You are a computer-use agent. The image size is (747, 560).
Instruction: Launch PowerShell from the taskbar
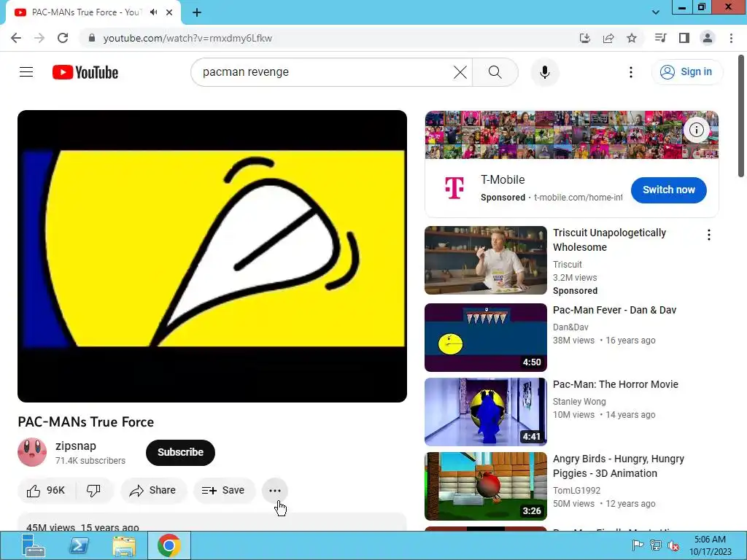(x=79, y=545)
